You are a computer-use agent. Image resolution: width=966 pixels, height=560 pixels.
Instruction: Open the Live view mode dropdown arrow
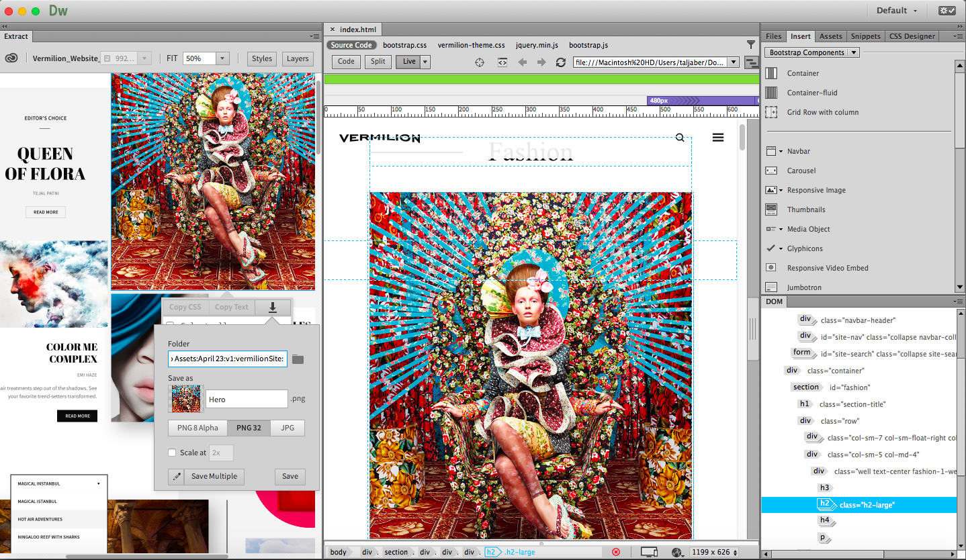click(x=425, y=62)
